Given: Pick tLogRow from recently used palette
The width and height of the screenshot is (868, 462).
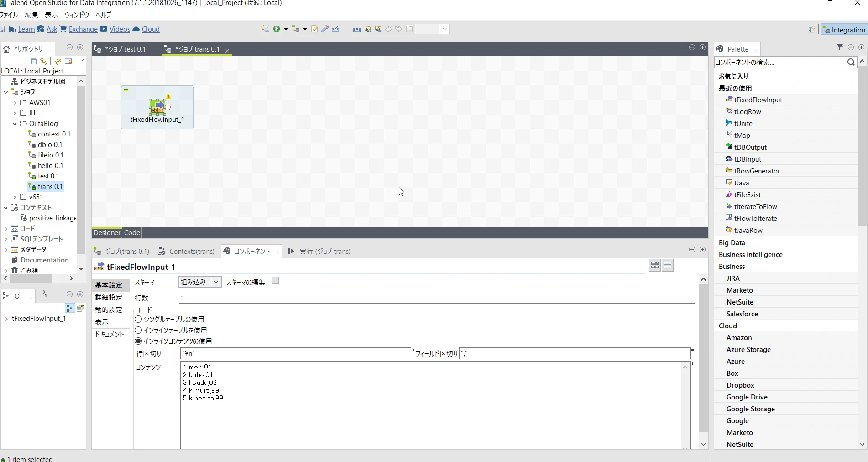Looking at the screenshot, I should (748, 112).
